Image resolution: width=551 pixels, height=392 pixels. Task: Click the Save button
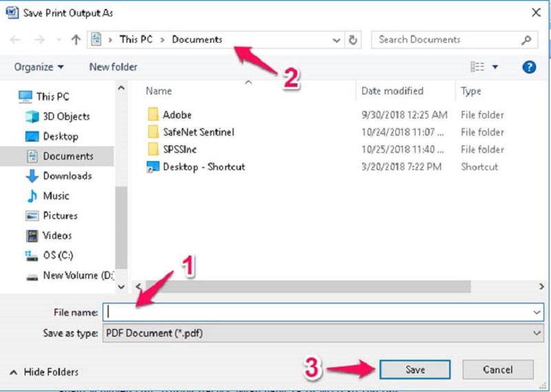[x=415, y=369]
